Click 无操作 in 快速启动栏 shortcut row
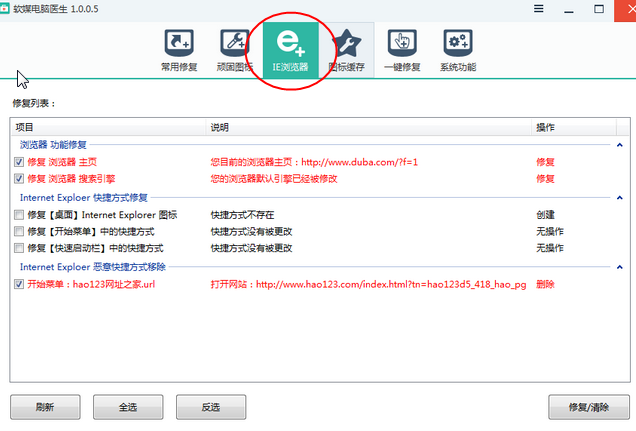The height and width of the screenshot is (431, 636). pos(550,248)
